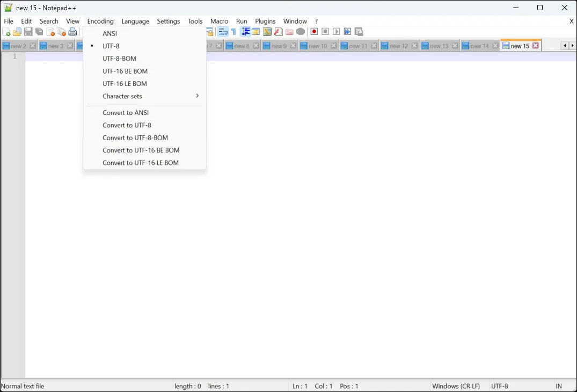The width and height of the screenshot is (577, 392).
Task: Close the new 15 tab
Action: click(x=536, y=46)
